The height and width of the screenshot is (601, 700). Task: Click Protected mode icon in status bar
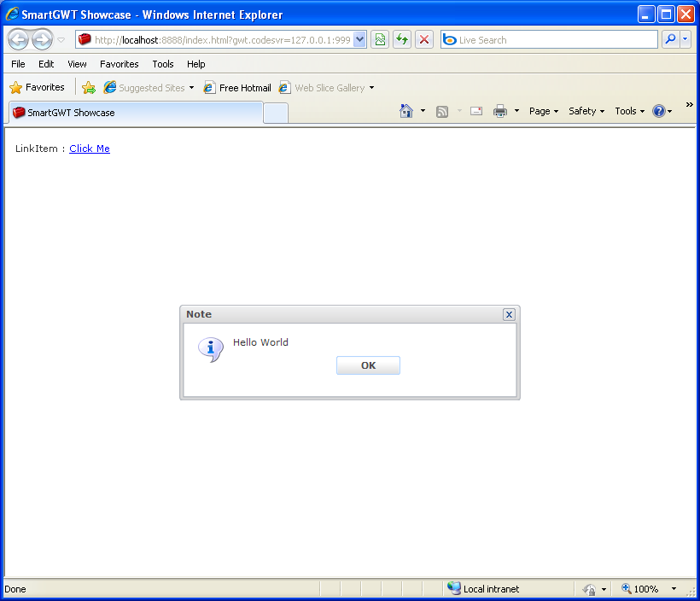coord(589,589)
